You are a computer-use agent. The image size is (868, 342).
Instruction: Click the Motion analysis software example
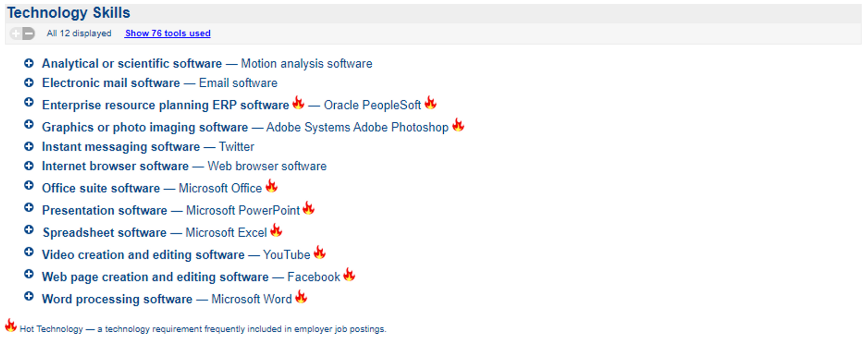307,64
